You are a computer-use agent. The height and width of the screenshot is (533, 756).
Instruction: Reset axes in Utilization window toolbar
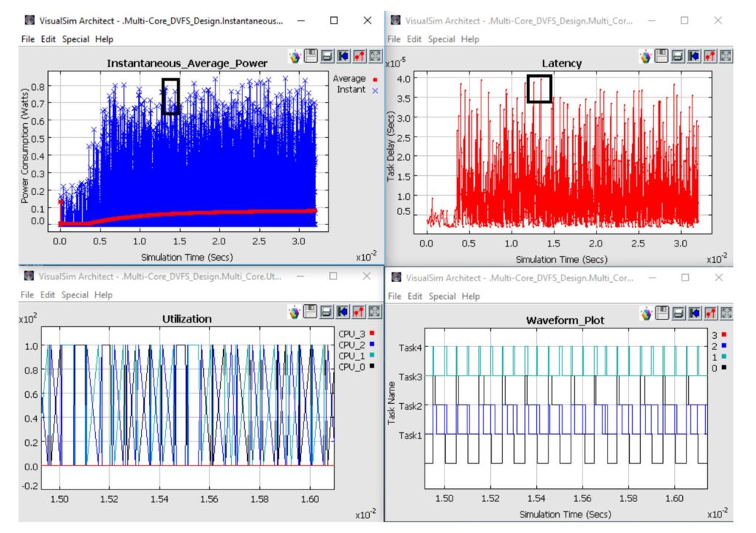point(343,312)
